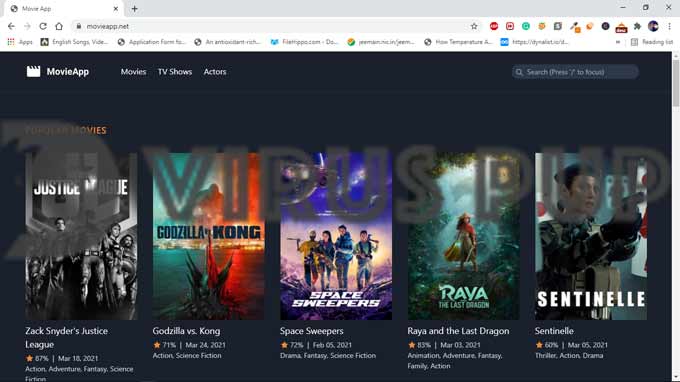The image size is (680, 382).
Task: Open the How Temperature A... bookmark
Action: 459,42
